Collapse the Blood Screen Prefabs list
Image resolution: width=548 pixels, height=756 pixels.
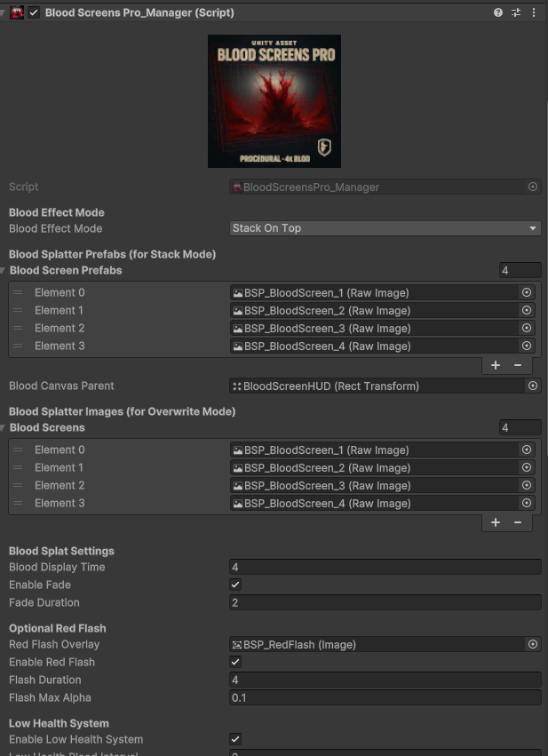tap(4, 271)
